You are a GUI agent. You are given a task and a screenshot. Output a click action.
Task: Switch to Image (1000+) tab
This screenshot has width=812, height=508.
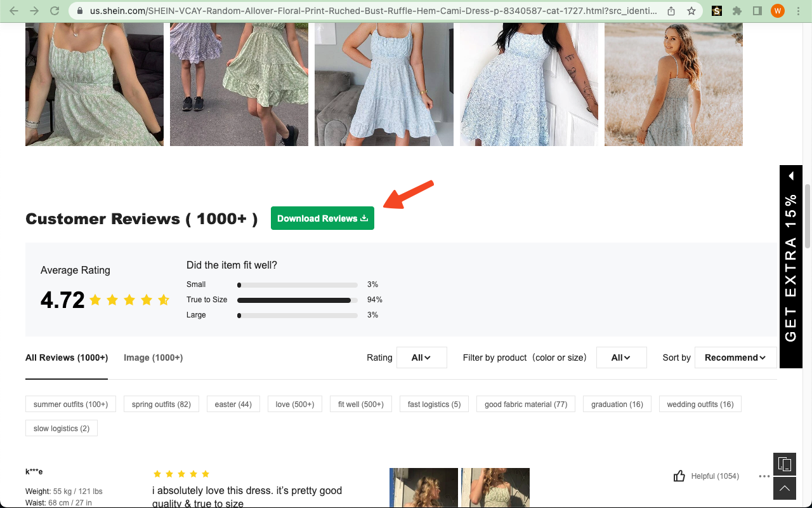point(153,358)
